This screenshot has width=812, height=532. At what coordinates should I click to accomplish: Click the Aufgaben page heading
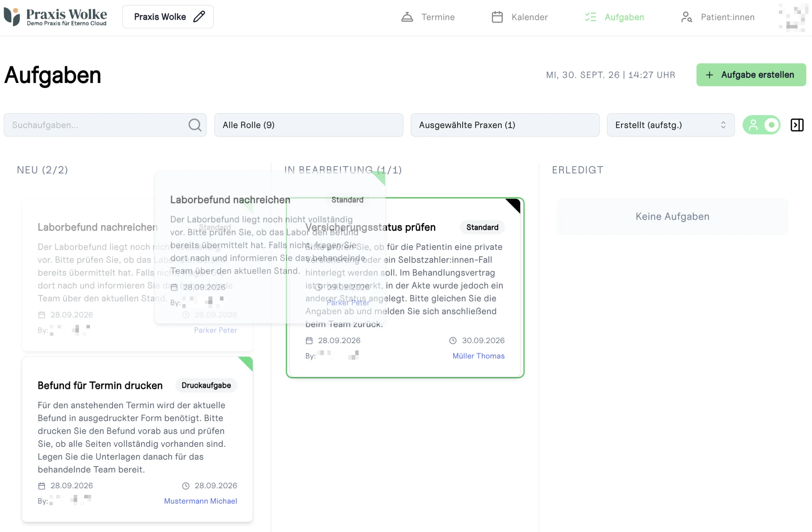(53, 75)
